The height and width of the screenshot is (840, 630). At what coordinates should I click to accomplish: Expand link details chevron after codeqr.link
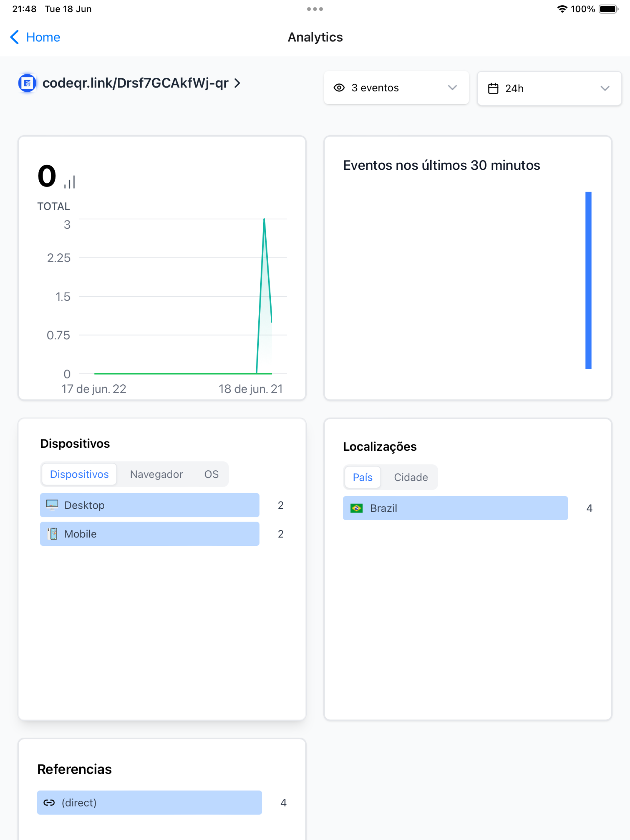tap(237, 83)
